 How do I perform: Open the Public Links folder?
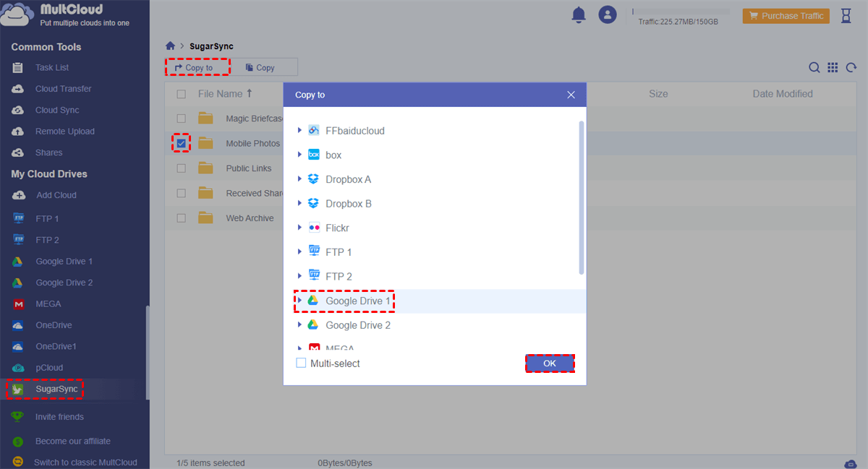(249, 168)
